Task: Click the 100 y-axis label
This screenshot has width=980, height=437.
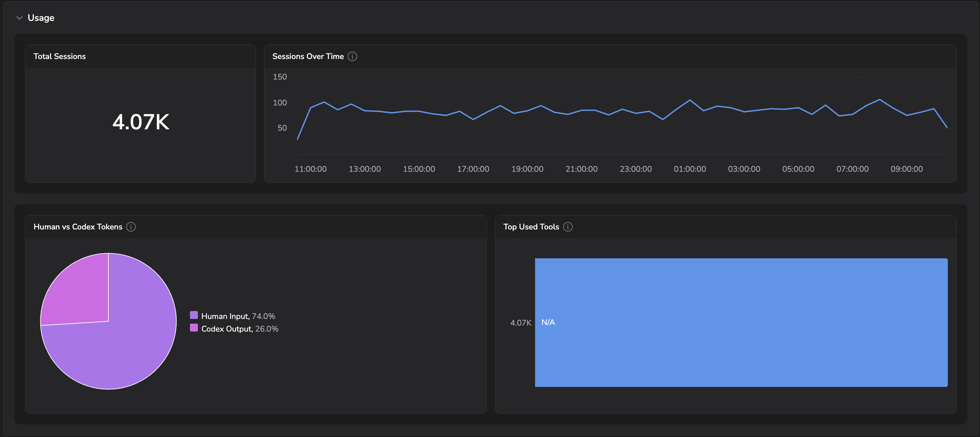Action: (x=279, y=103)
